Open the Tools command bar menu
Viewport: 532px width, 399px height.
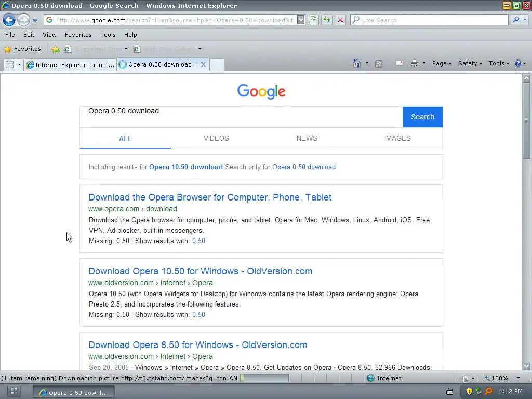pyautogui.click(x=498, y=63)
